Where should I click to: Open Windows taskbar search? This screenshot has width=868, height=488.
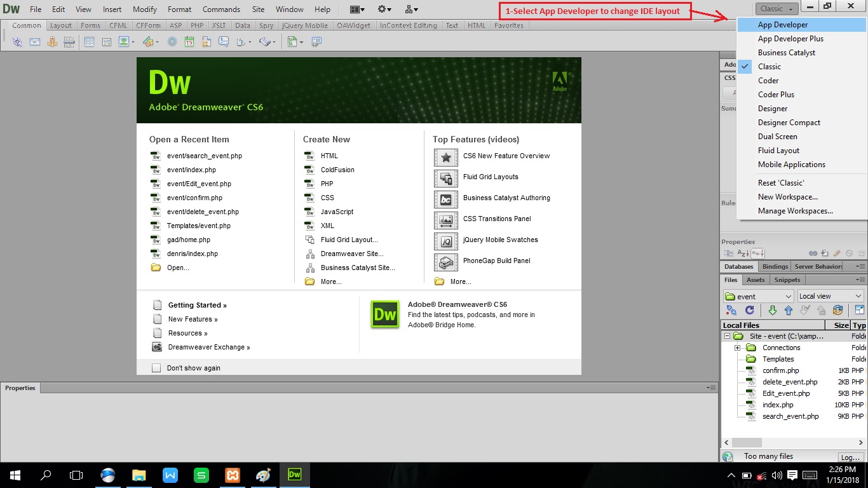click(46, 475)
